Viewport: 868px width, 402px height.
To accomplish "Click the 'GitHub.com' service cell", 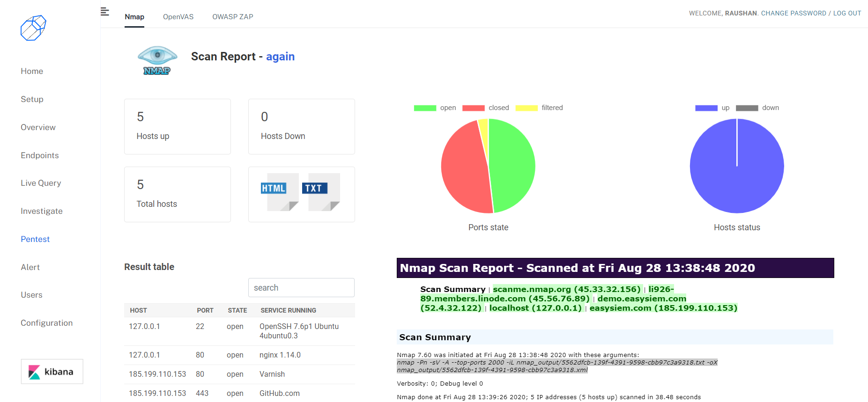I will [280, 394].
